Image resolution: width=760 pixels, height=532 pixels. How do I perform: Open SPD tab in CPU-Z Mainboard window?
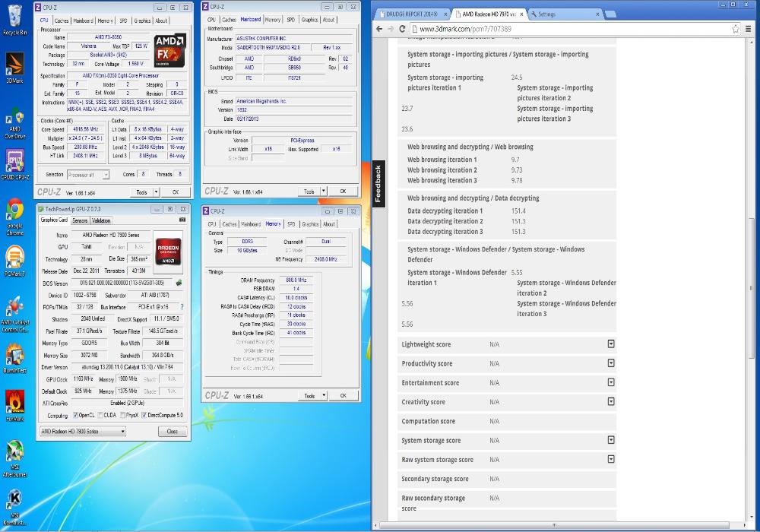tap(290, 20)
